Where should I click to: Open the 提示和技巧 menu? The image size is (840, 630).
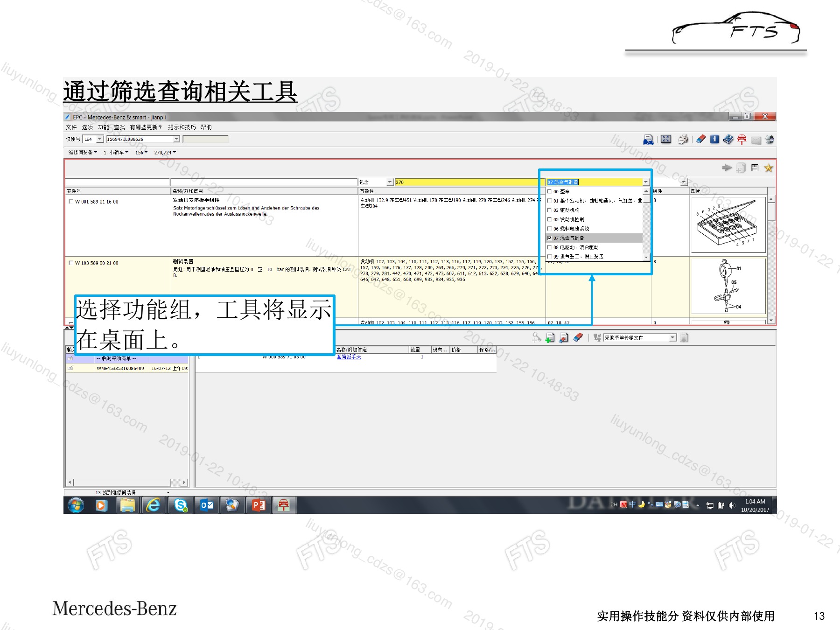point(182,127)
